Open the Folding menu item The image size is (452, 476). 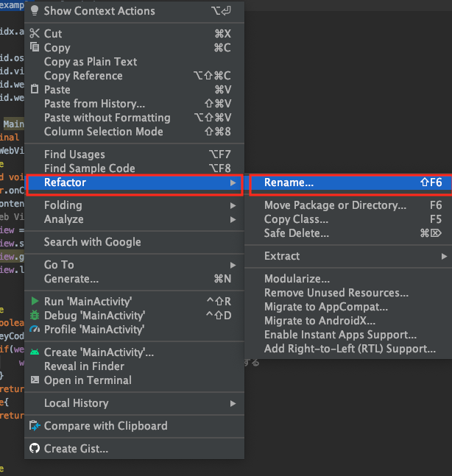(134, 205)
